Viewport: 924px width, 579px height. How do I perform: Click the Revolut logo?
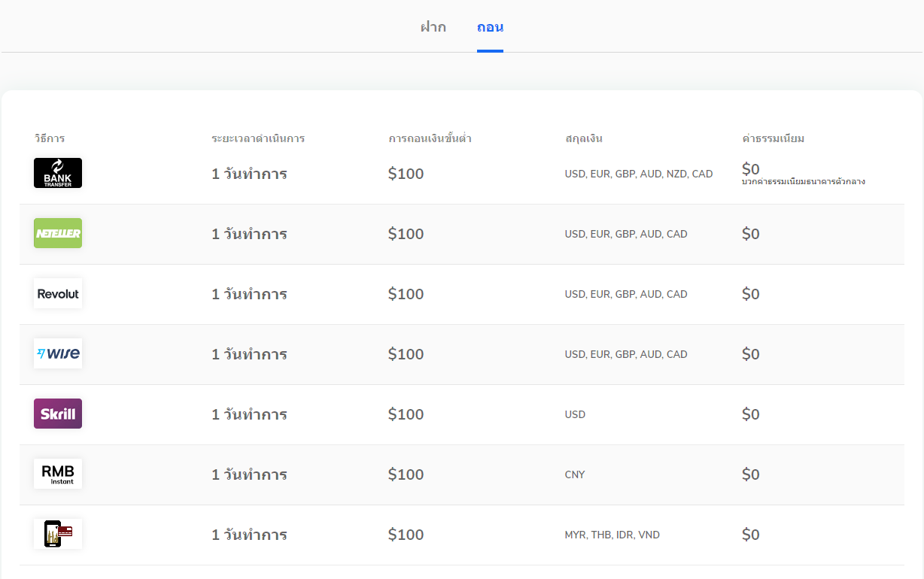pyautogui.click(x=58, y=293)
